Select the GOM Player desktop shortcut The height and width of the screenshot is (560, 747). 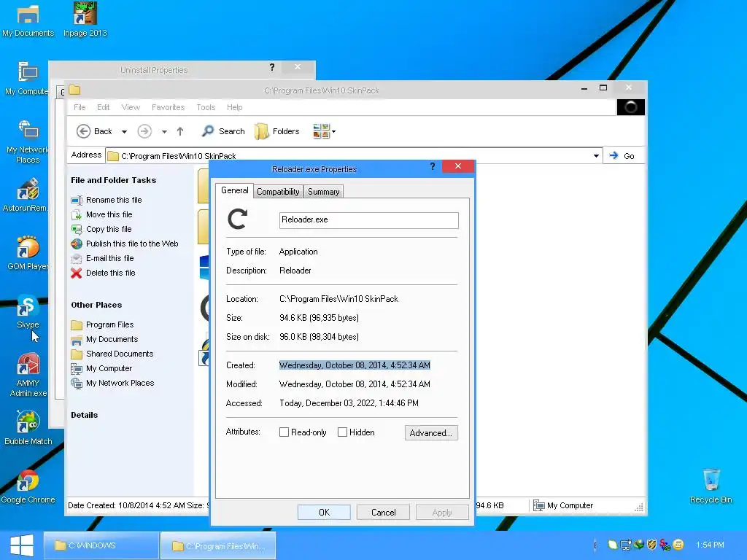(x=27, y=253)
